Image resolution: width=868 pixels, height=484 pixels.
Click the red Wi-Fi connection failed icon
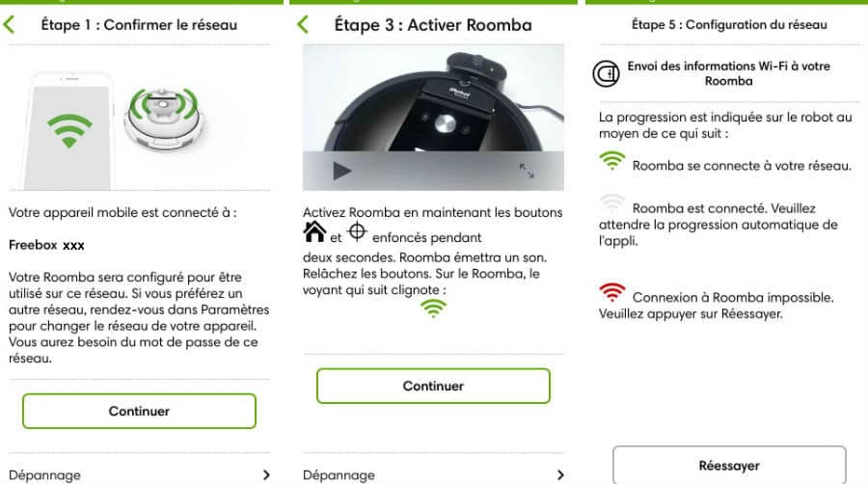tap(611, 292)
